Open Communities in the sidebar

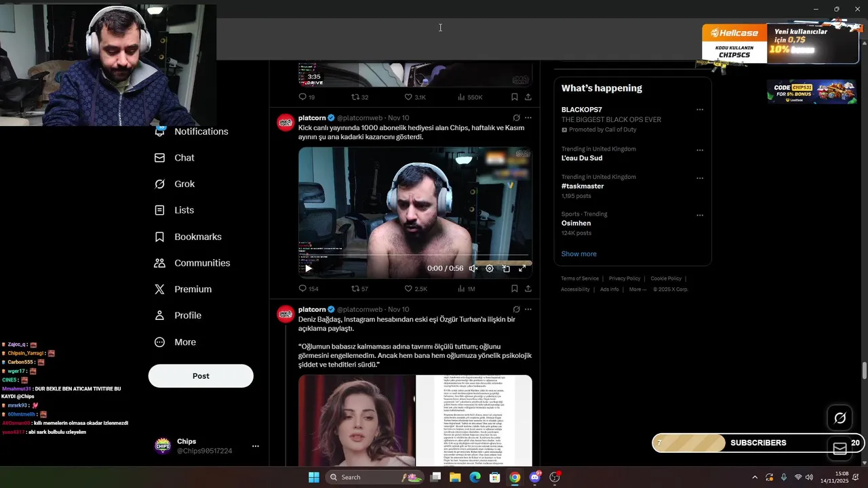click(193, 263)
